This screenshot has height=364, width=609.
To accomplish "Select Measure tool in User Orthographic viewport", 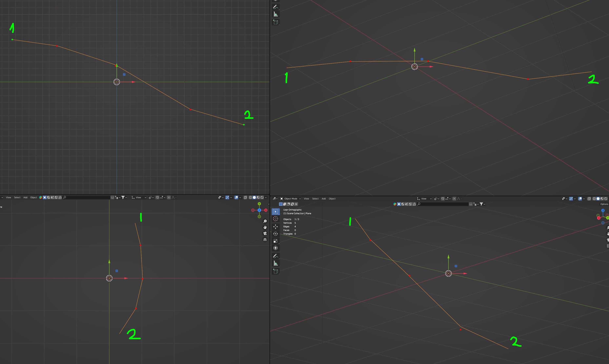I will pyautogui.click(x=276, y=263).
